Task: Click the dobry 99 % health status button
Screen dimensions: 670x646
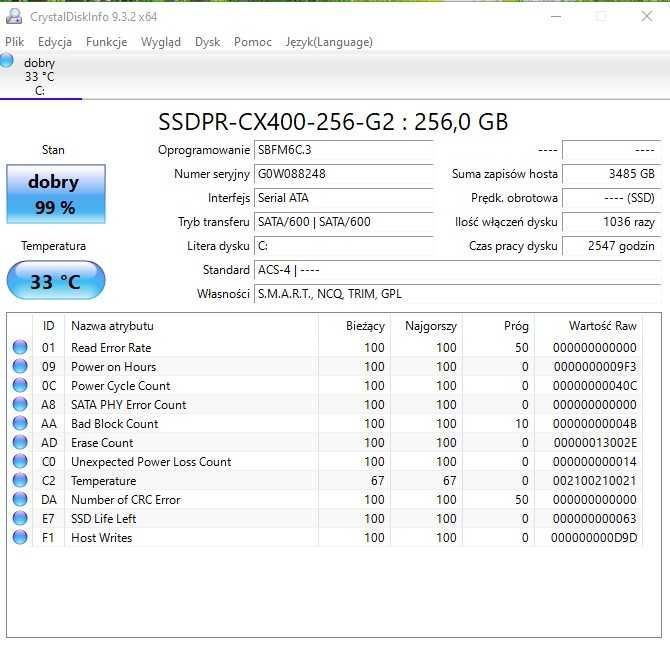Action: click(56, 194)
